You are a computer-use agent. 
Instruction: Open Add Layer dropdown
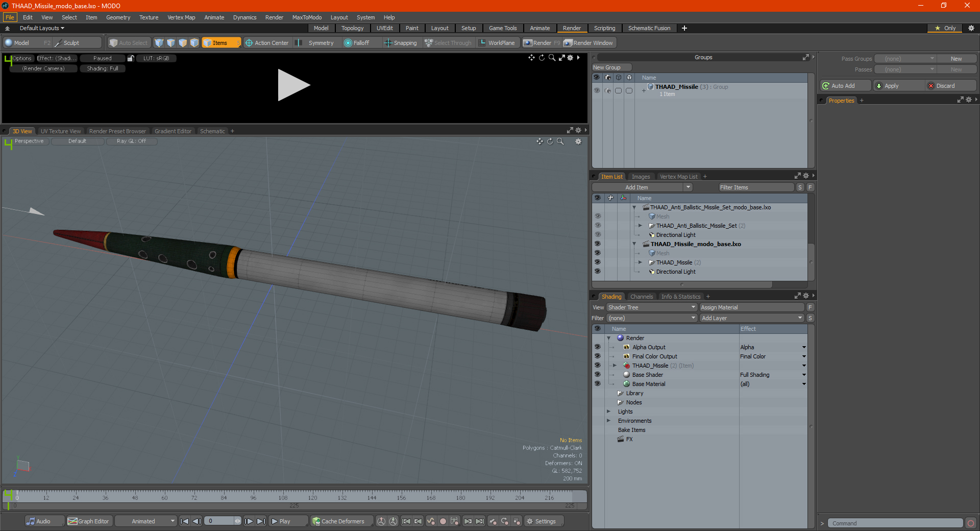pos(752,318)
